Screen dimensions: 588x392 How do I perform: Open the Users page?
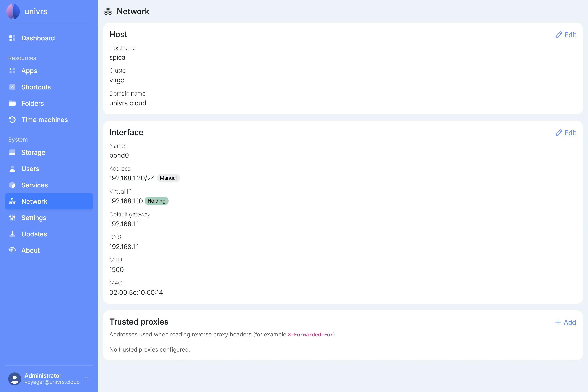pyautogui.click(x=49, y=169)
